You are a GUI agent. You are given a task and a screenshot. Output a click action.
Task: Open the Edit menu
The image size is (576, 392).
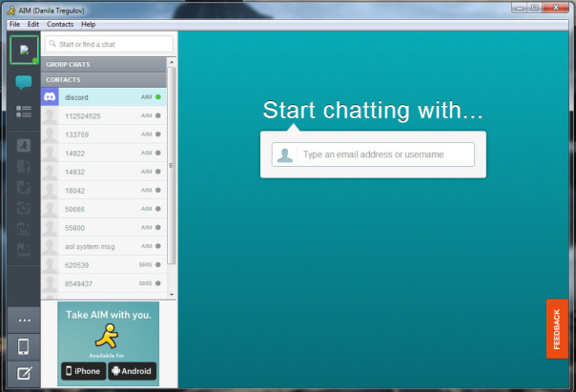[x=33, y=24]
